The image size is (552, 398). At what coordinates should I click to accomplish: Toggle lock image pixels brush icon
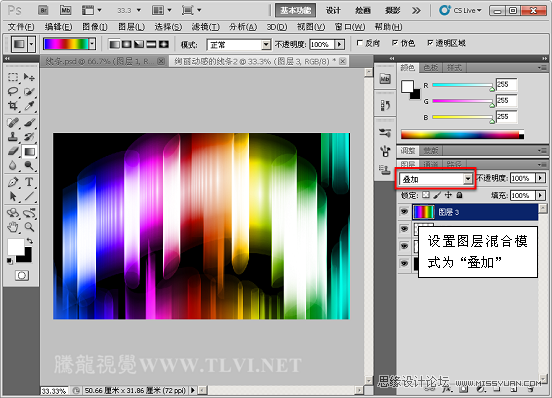tap(437, 195)
